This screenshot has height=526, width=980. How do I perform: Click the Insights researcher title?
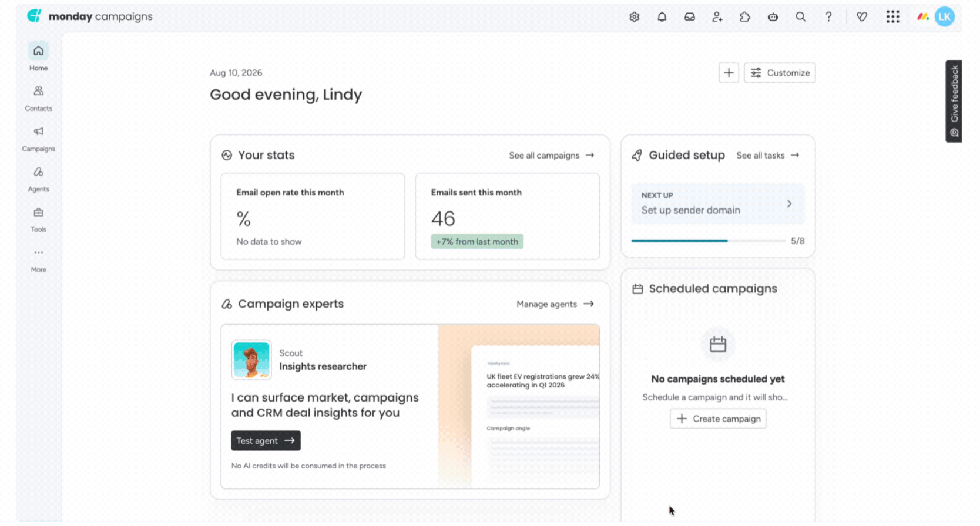click(x=323, y=366)
